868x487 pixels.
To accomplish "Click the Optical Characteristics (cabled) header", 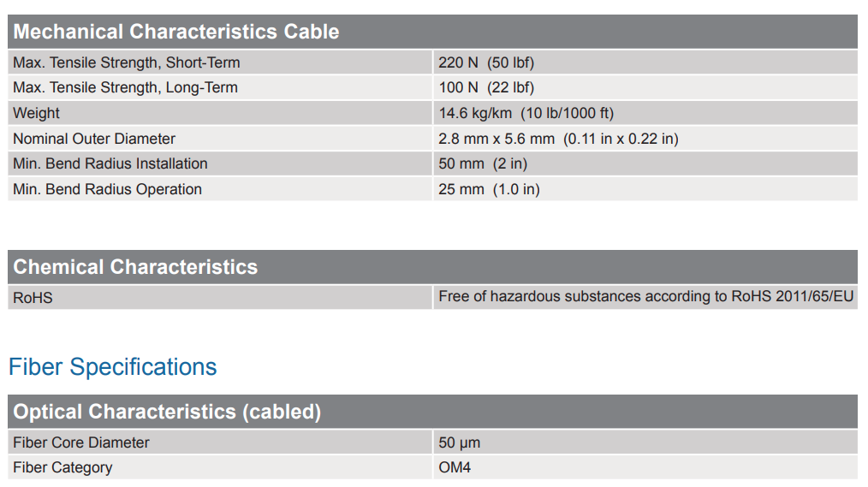I will click(x=167, y=412).
